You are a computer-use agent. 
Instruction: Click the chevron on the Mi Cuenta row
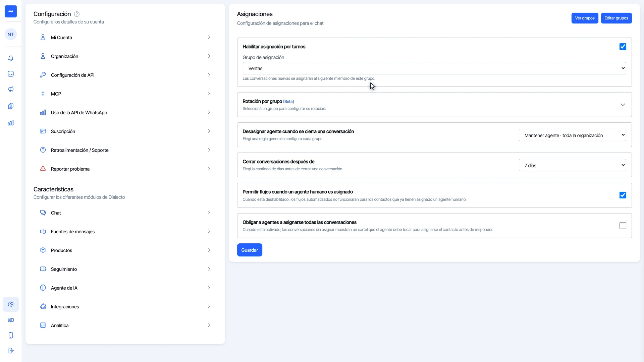pyautogui.click(x=209, y=37)
